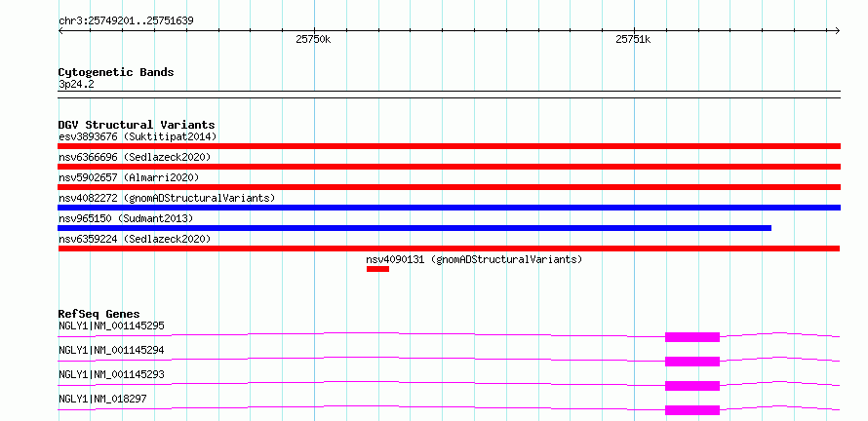This screenshot has height=421, width=868.
Task: Select the blue bar under nsv4082272
Action: [449, 208]
